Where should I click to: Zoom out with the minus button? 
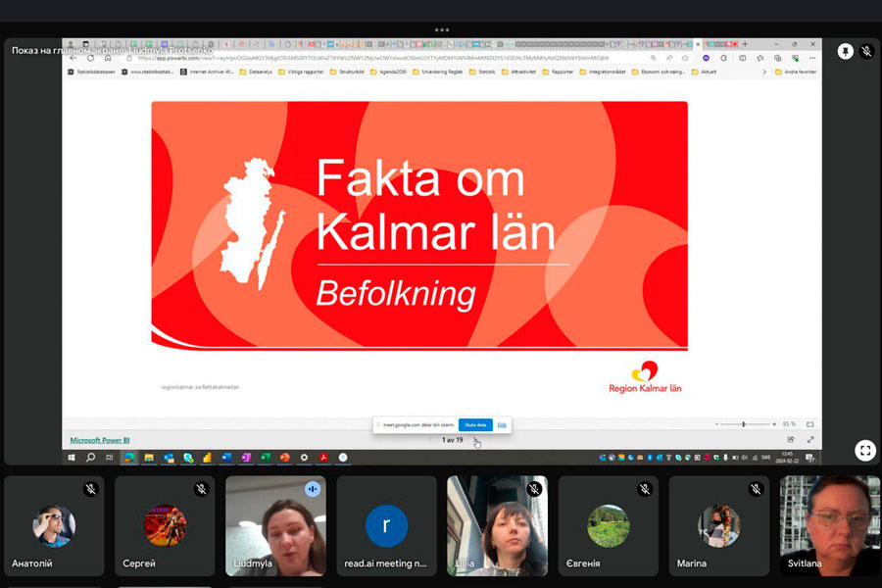[x=716, y=424]
